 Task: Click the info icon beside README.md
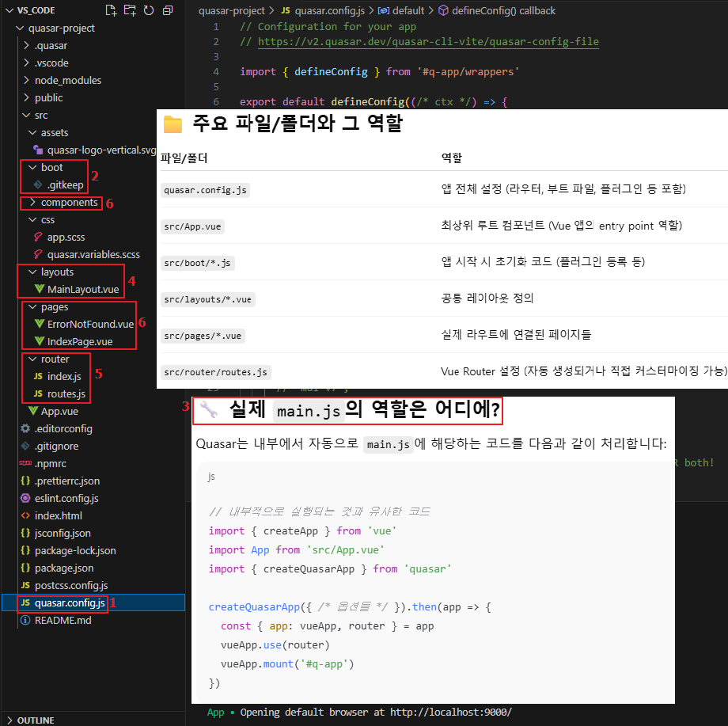click(25, 620)
